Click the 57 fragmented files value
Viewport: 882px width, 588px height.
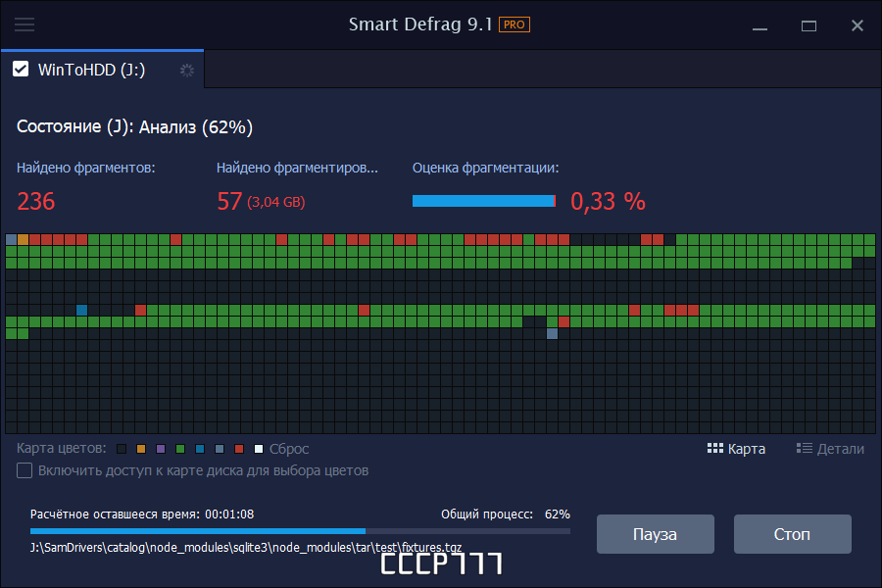point(229,202)
